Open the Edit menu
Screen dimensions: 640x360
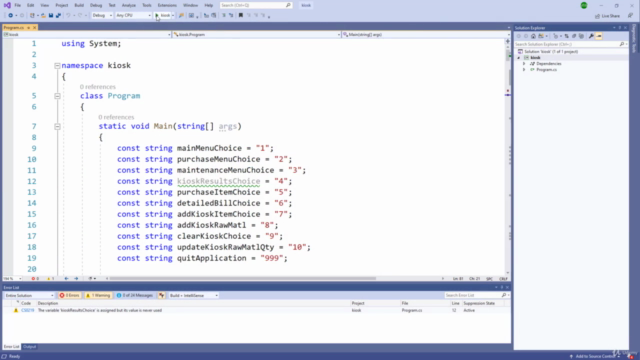pyautogui.click(x=31, y=5)
